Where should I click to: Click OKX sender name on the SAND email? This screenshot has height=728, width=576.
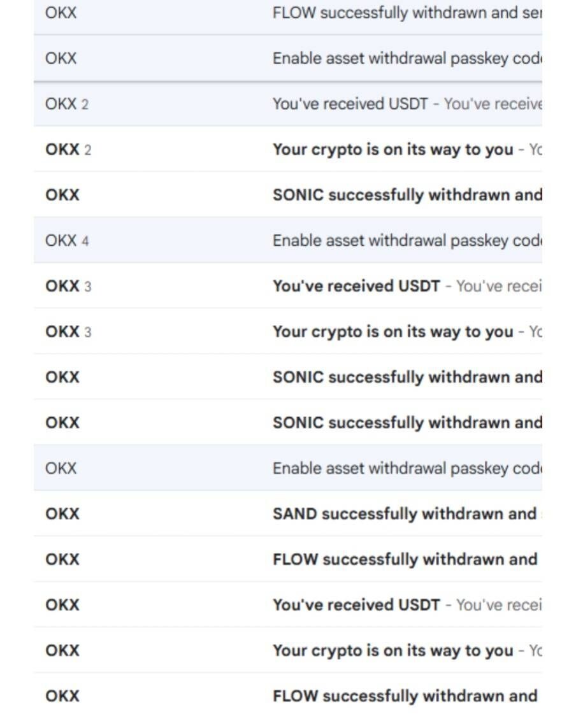[62, 514]
